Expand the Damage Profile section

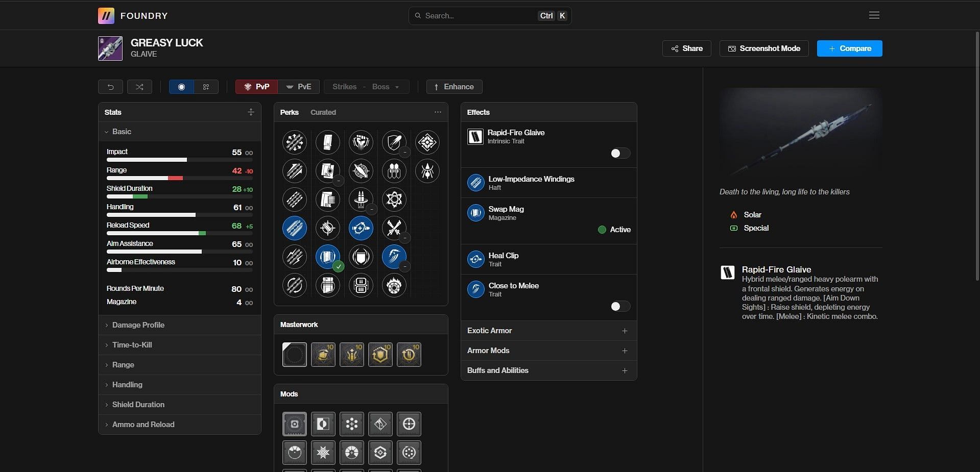[180, 325]
